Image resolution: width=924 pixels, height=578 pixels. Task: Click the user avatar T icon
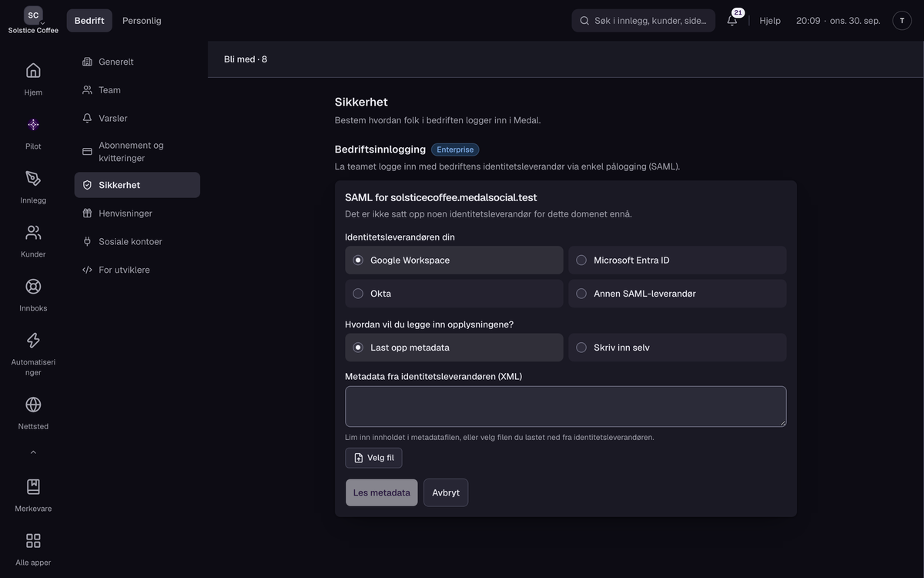click(902, 21)
